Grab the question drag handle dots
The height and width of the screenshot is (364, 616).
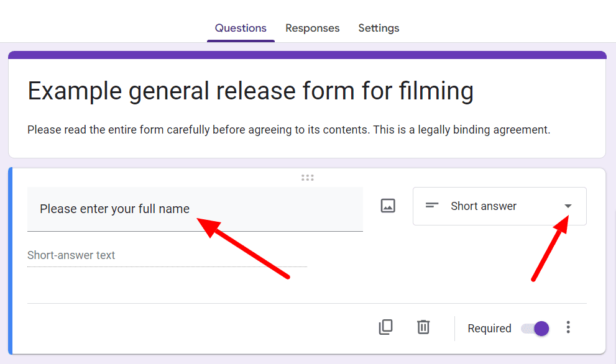tap(307, 178)
